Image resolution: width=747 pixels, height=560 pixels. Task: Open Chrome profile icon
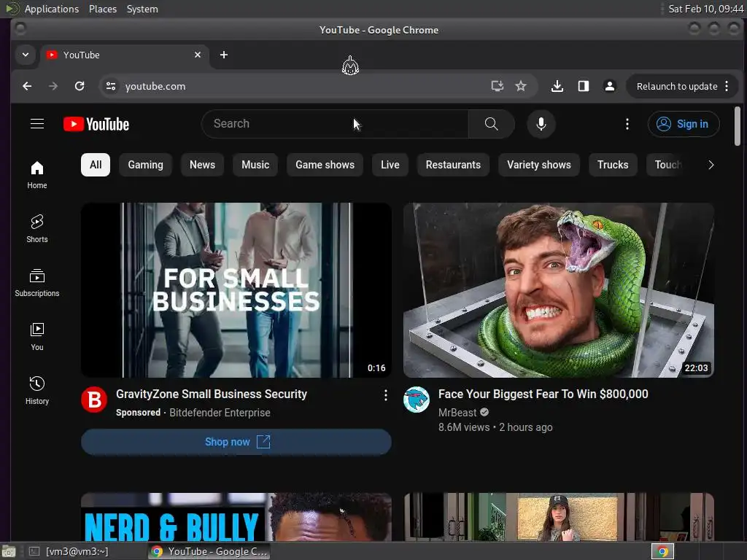(x=609, y=86)
